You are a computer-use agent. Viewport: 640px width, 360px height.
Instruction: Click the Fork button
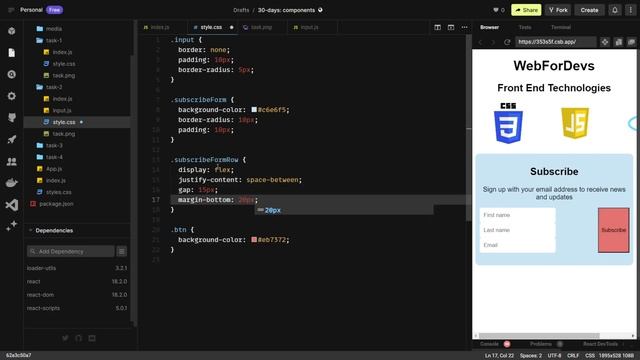[x=558, y=10]
